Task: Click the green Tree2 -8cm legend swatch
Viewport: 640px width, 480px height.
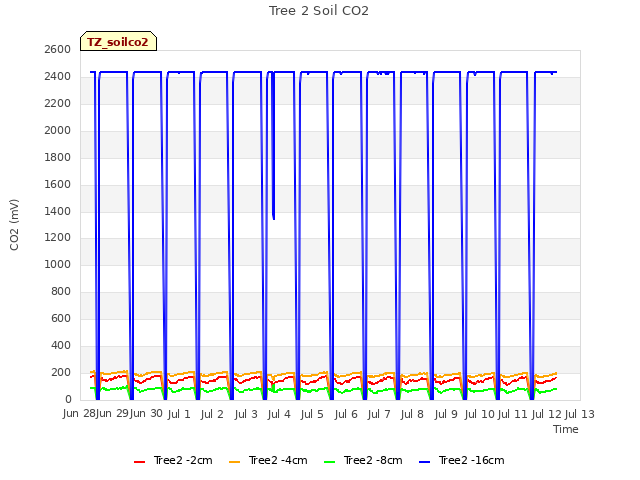Action: click(x=329, y=462)
